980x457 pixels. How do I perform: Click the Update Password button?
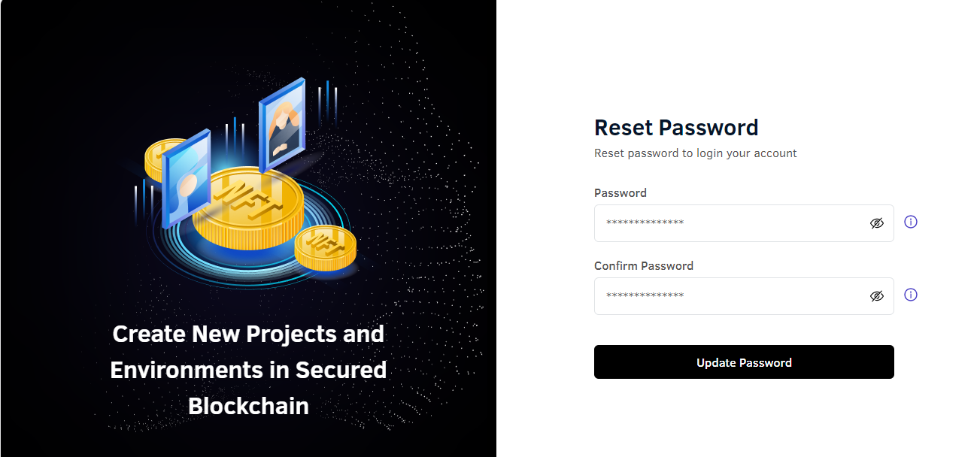744,362
